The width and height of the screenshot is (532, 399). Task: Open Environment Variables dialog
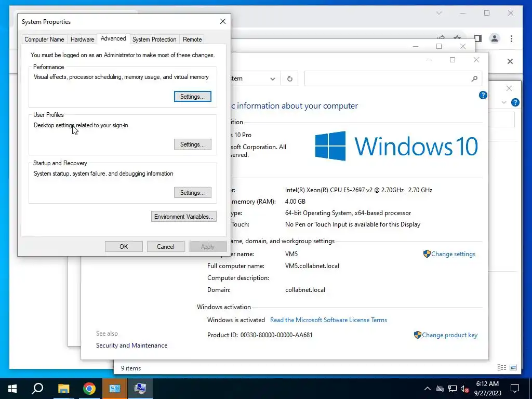[x=183, y=217]
